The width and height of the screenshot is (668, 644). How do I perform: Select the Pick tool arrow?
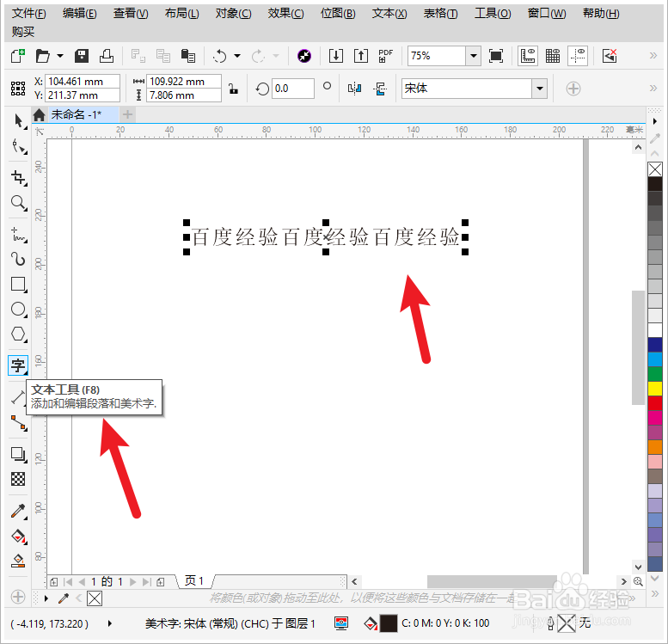[x=18, y=121]
